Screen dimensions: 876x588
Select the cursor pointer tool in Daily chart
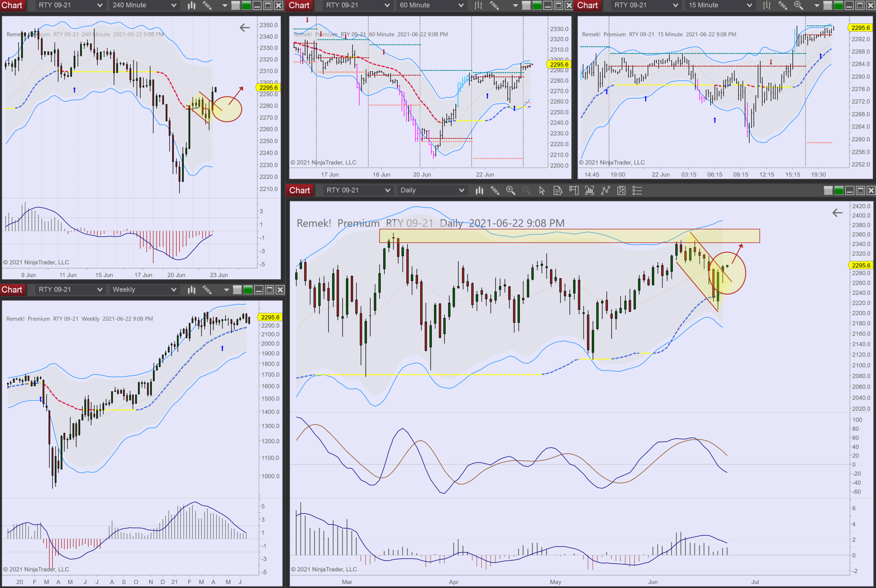[542, 191]
